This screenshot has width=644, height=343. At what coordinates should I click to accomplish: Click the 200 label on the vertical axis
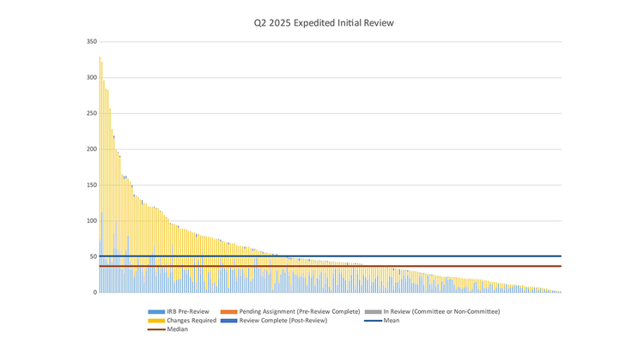90,149
